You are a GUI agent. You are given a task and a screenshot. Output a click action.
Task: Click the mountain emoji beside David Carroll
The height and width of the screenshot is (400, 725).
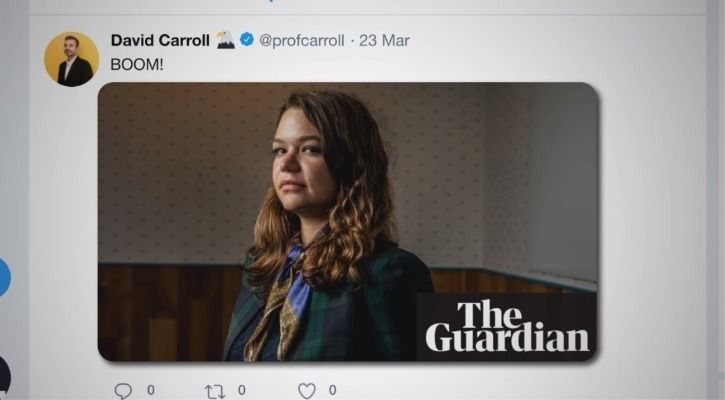pos(226,40)
